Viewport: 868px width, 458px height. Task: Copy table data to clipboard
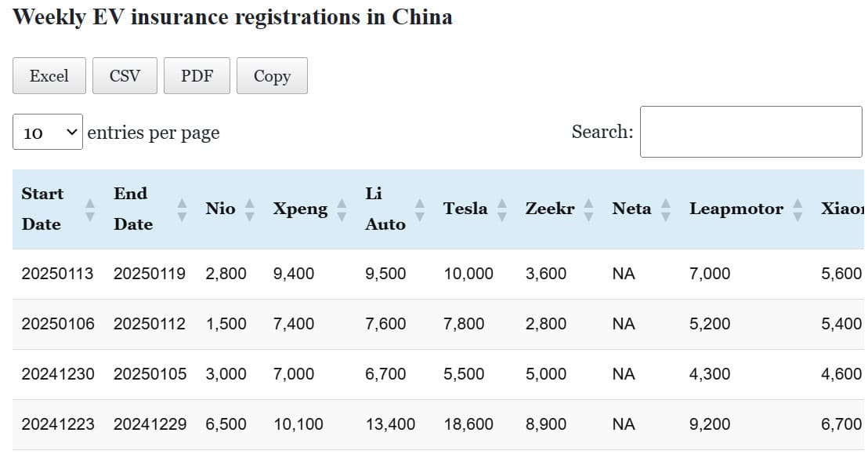[x=272, y=76]
